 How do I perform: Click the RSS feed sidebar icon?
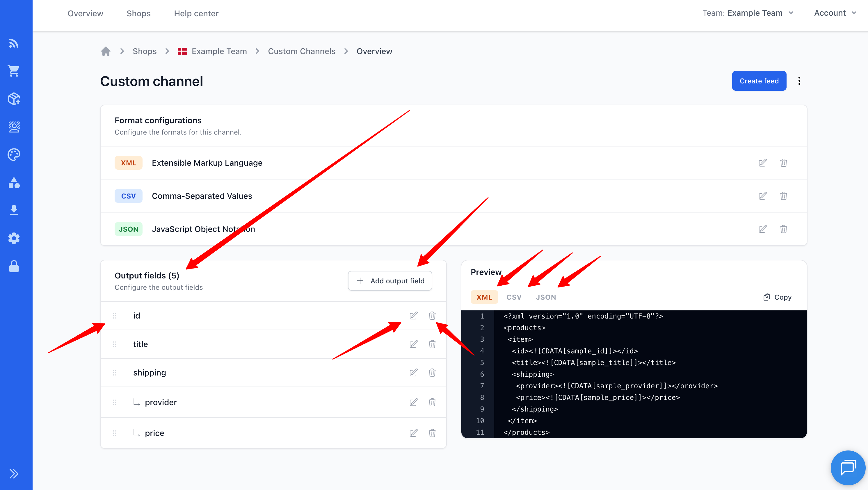tap(14, 43)
